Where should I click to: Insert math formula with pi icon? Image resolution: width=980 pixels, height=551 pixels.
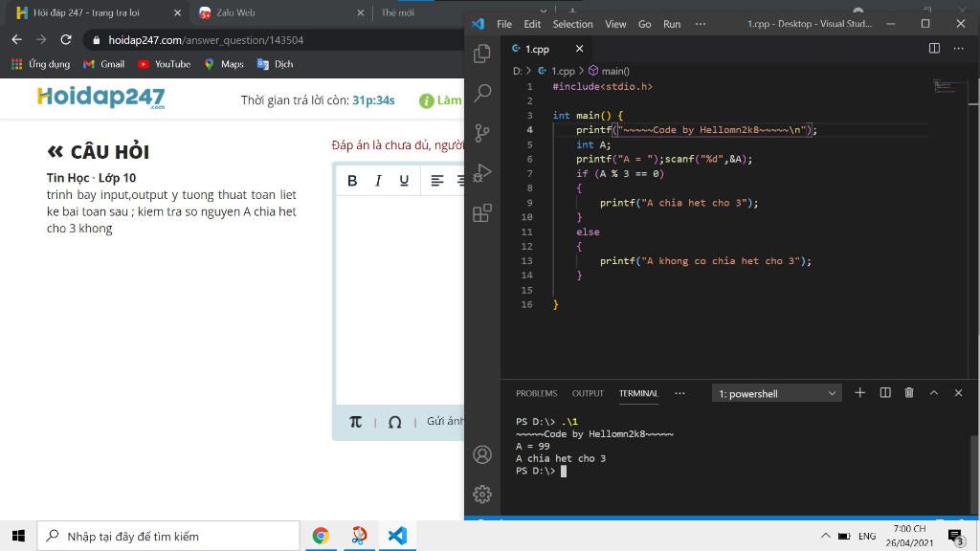pos(355,422)
